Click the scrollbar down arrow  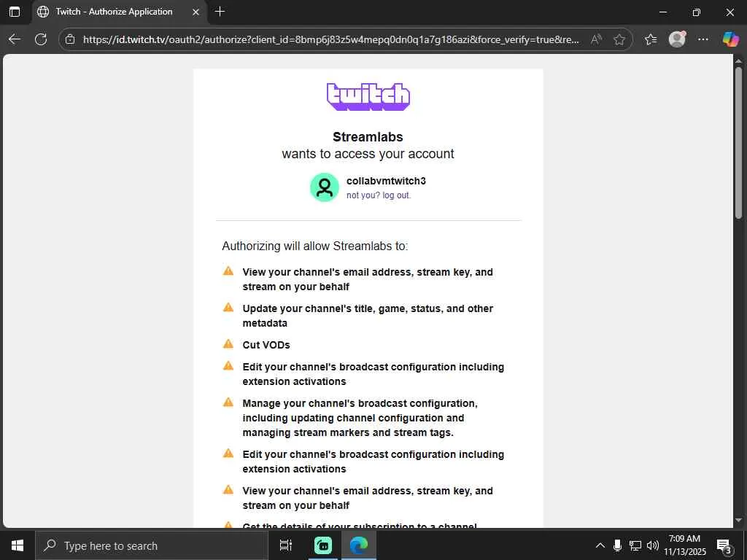pos(738,520)
